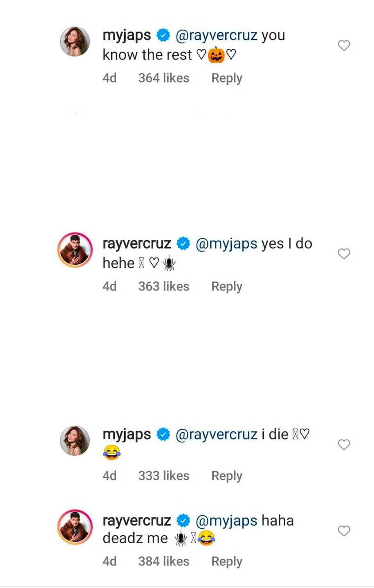
Task: View the 384 likes list
Action: click(164, 562)
